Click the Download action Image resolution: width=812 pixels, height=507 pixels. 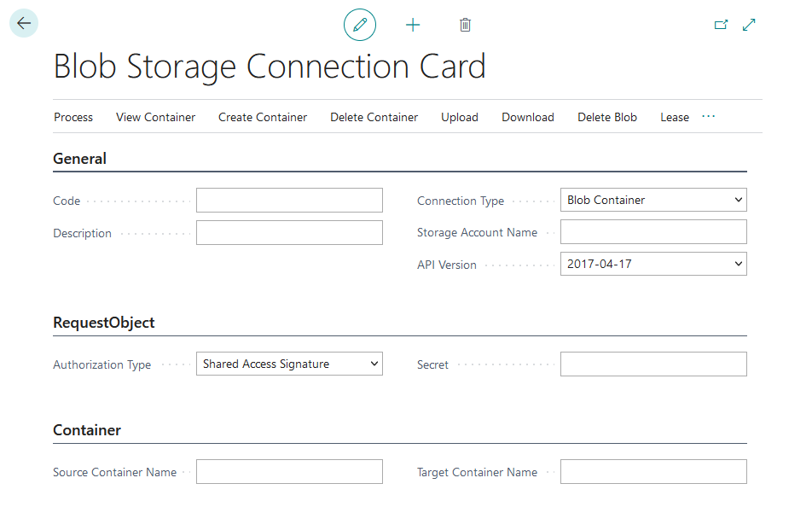(x=528, y=117)
